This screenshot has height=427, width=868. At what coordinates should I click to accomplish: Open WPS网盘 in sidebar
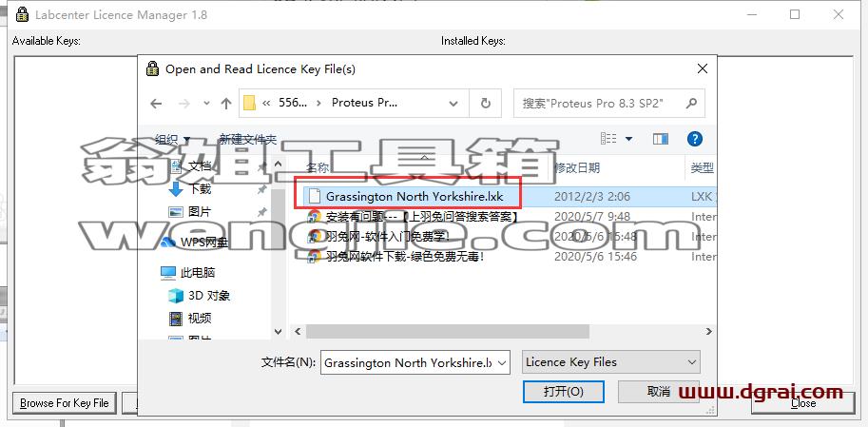pos(194,242)
